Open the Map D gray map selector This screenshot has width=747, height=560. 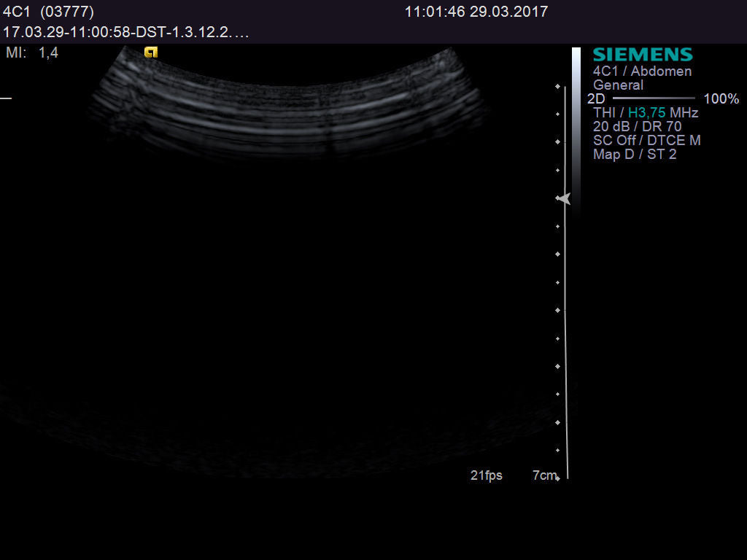pyautogui.click(x=614, y=154)
